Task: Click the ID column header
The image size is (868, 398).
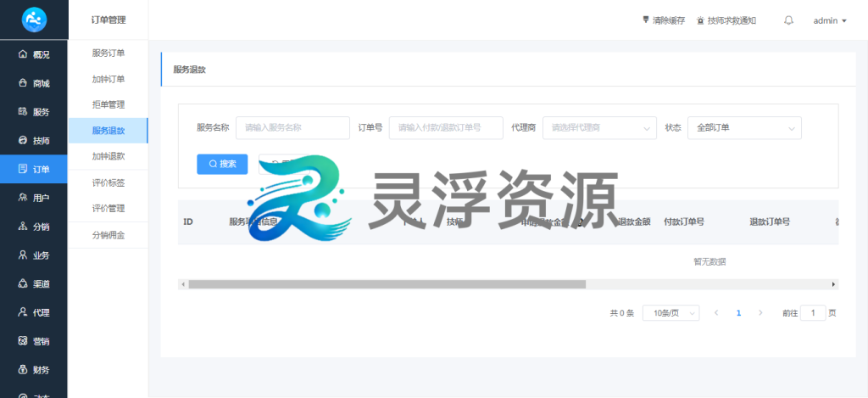Action: [x=187, y=221]
